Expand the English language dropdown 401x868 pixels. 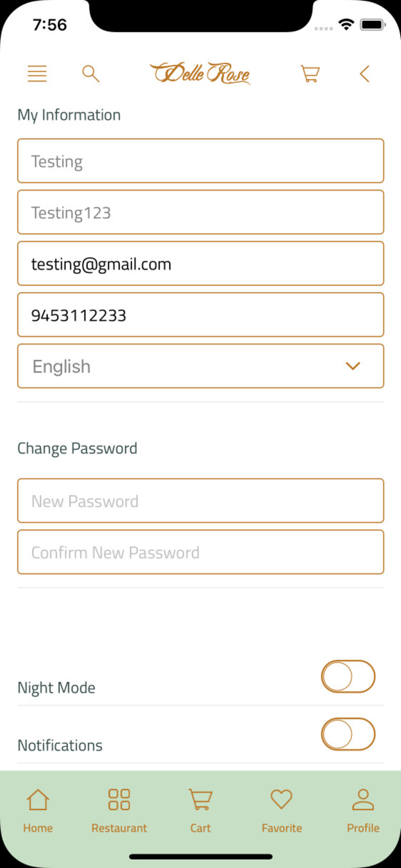point(200,366)
